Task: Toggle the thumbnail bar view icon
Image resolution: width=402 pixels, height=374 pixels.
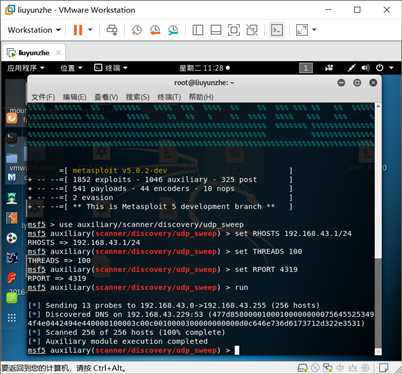Action: (216, 30)
